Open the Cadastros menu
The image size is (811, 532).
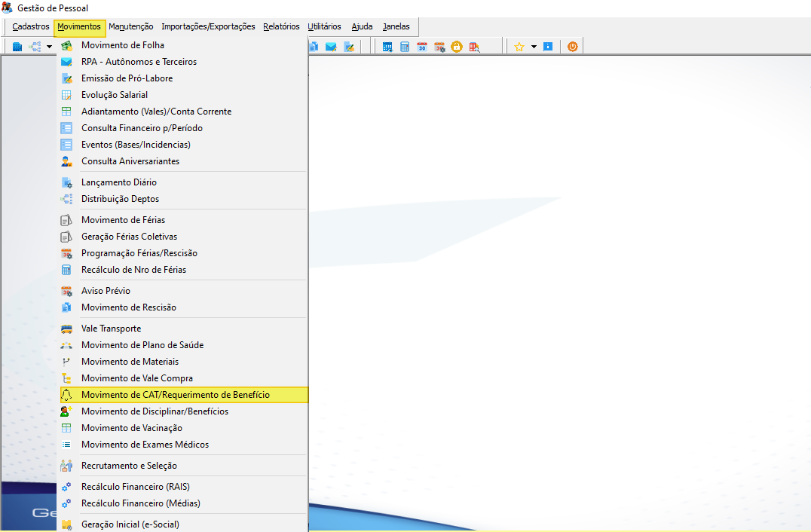30,26
